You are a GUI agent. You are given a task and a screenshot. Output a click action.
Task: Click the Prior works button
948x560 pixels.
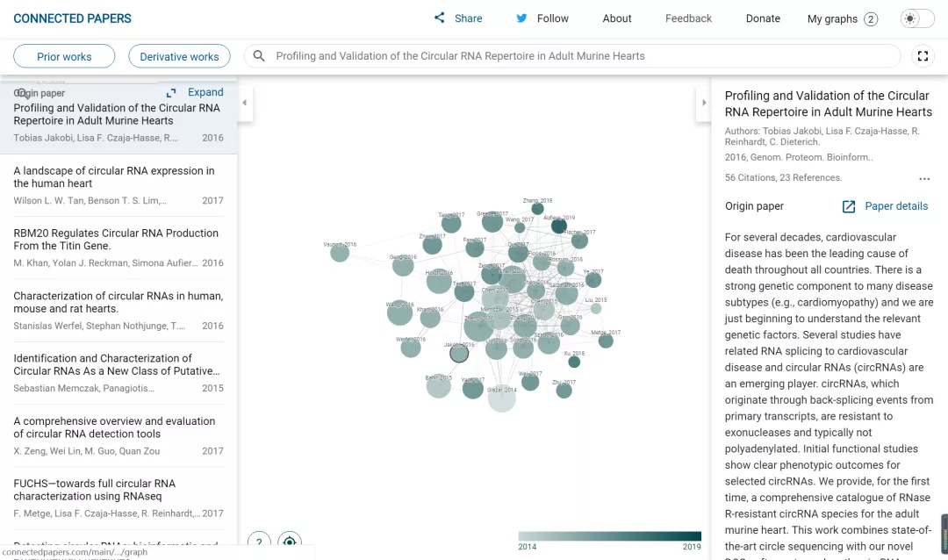coord(64,56)
